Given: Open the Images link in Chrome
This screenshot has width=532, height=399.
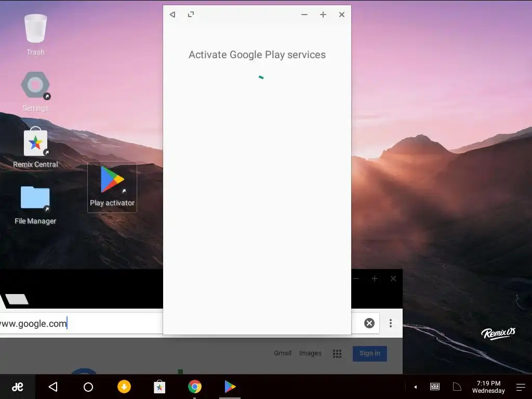Looking at the screenshot, I should pos(310,353).
